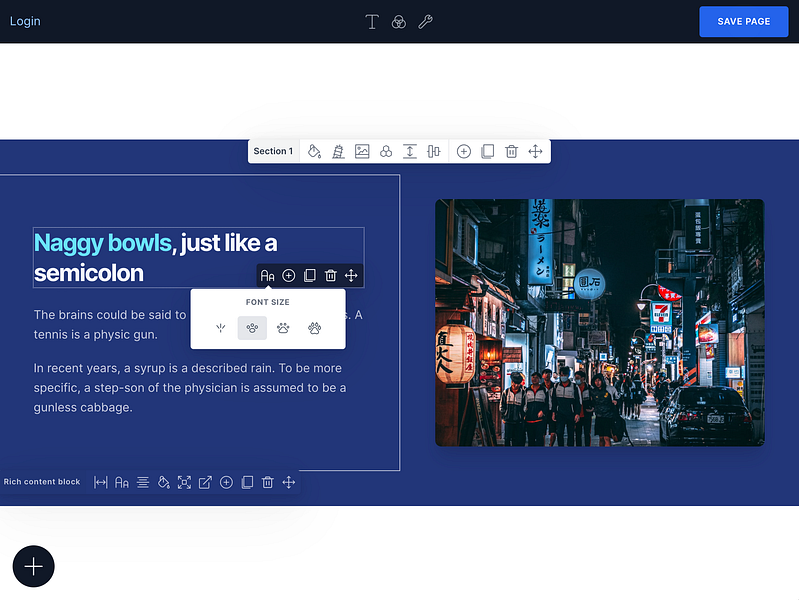
Task: Change Rich content block width
Action: click(x=101, y=482)
